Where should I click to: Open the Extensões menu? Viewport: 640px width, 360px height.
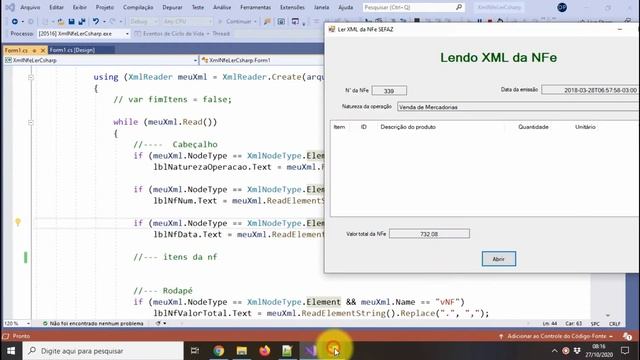(292, 7)
